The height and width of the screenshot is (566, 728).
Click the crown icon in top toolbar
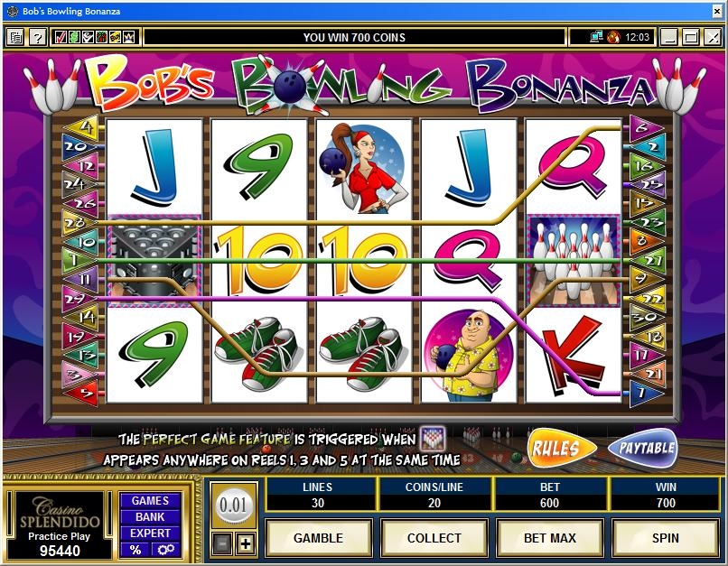tap(128, 37)
